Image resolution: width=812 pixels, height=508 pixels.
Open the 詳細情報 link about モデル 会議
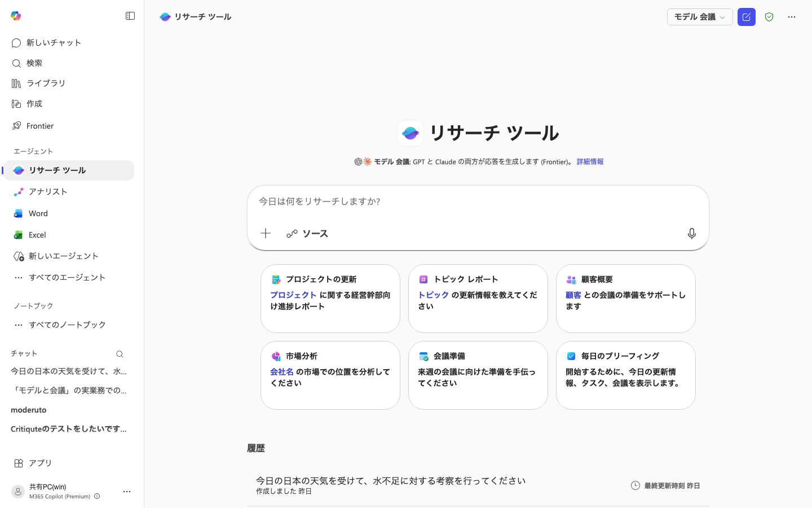coord(590,161)
